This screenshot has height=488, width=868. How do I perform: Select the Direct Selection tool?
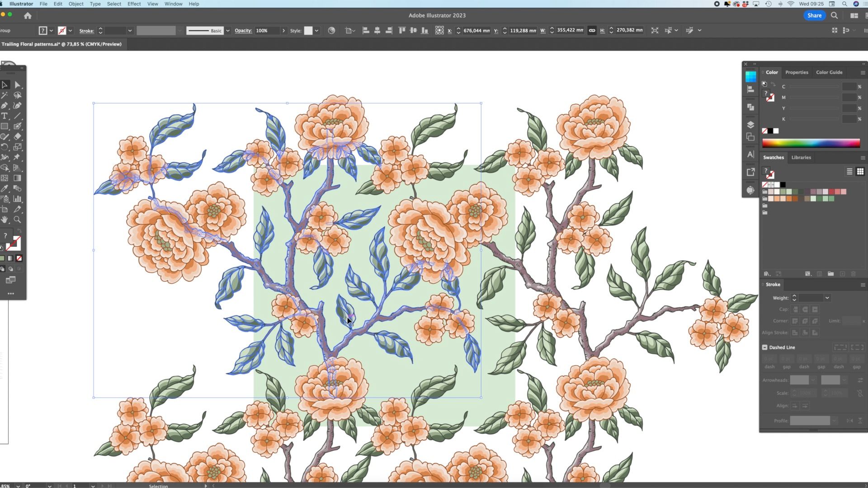17,85
